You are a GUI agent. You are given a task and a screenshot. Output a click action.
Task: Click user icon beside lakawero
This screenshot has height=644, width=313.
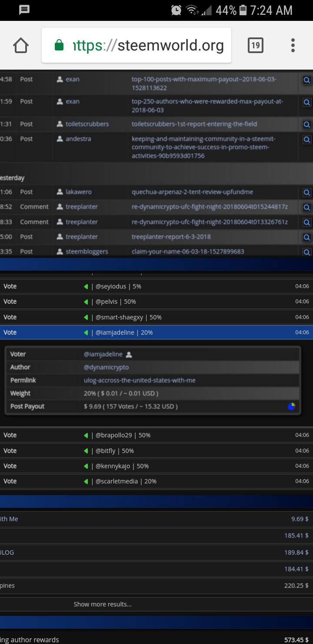60,192
